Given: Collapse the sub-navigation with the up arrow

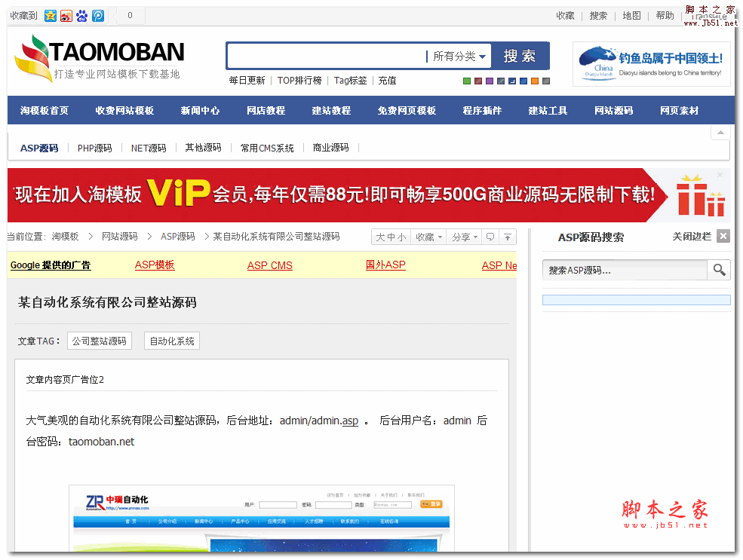Looking at the screenshot, I should 720,132.
